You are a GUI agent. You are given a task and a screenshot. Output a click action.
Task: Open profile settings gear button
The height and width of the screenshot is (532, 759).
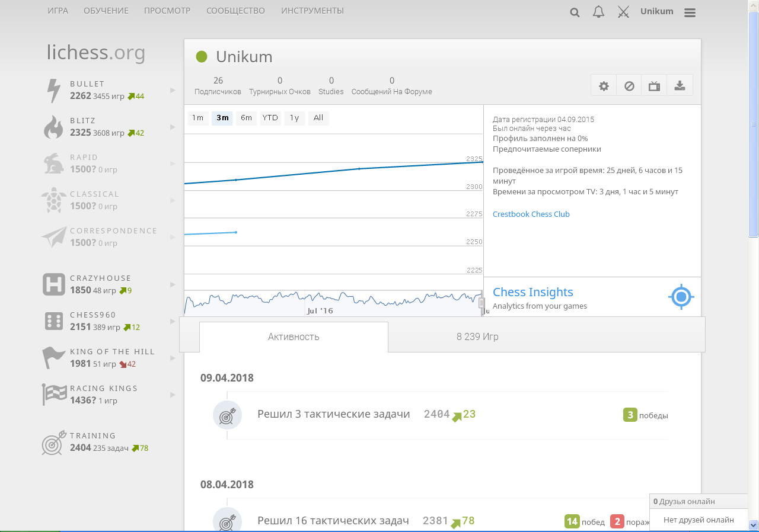pos(604,86)
